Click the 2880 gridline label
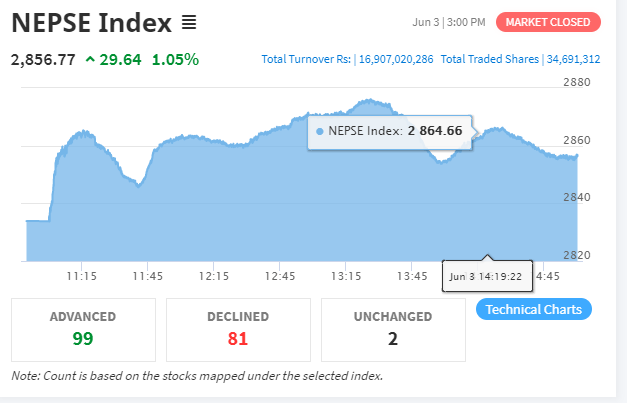 (577, 82)
